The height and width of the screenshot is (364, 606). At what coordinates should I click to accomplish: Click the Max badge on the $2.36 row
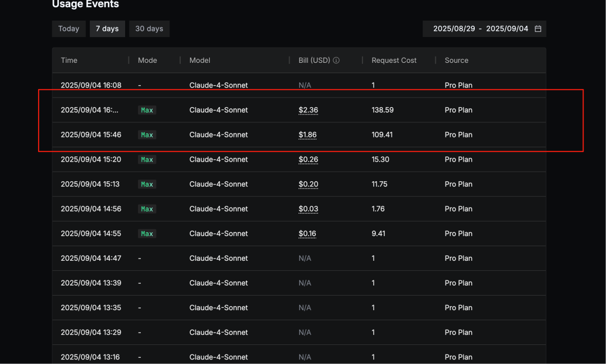point(147,110)
